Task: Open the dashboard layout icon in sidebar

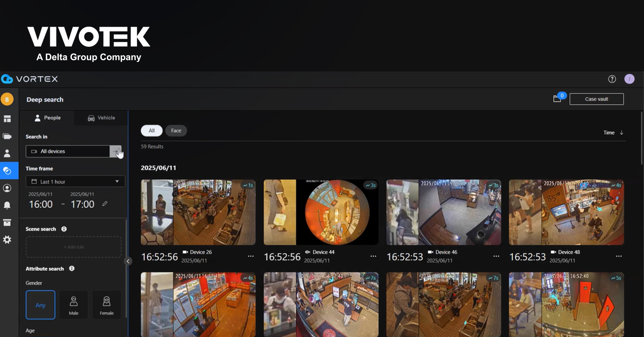Action: (7, 119)
